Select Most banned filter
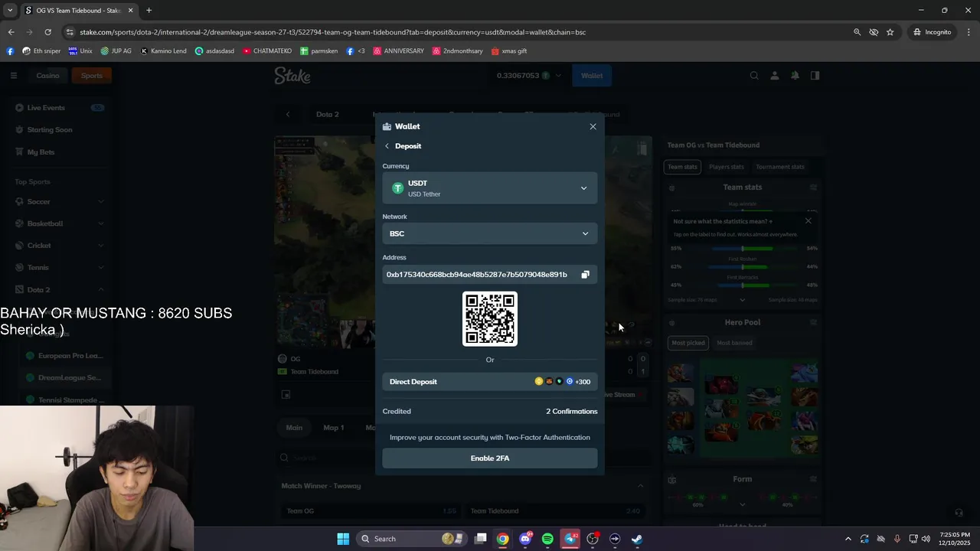Viewport: 980px width, 551px height. pos(734,343)
